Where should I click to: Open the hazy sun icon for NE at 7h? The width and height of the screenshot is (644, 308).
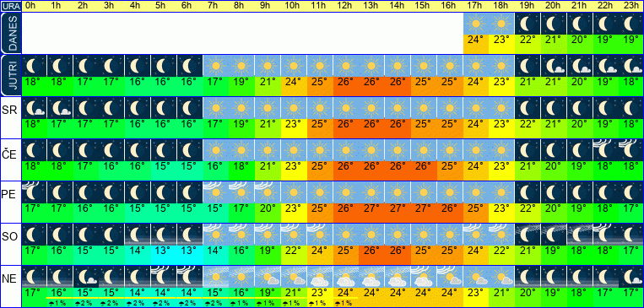click(216, 277)
